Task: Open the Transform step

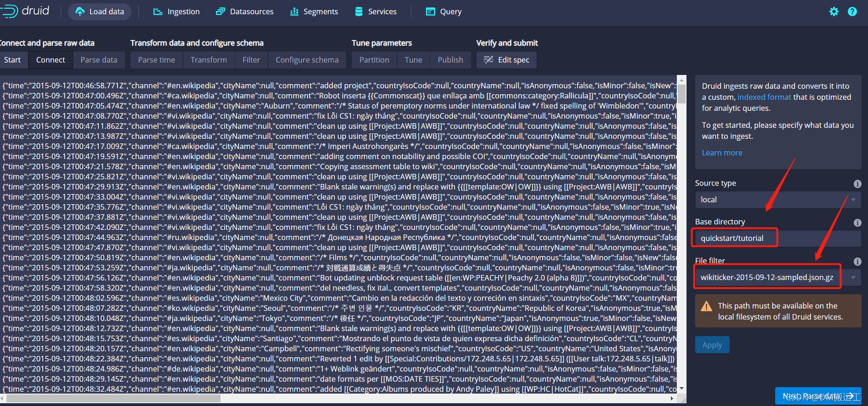Action: click(209, 60)
